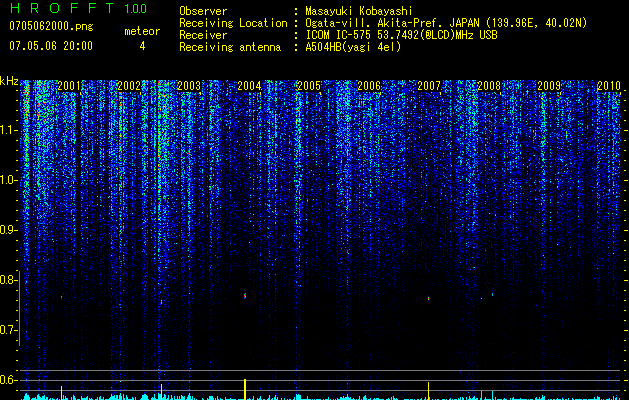Click the yellow detection bar under 2007
Viewport: 629px width, 400px height.
click(x=428, y=391)
